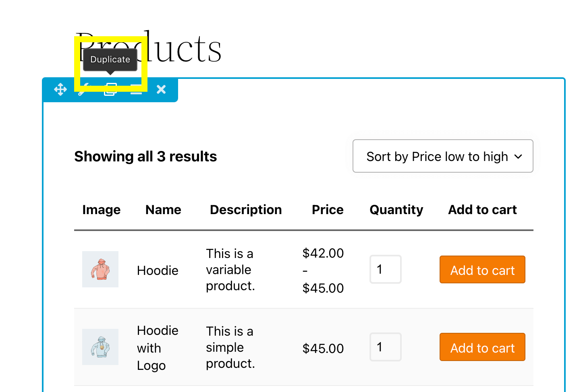Click the Price column header

tap(328, 210)
